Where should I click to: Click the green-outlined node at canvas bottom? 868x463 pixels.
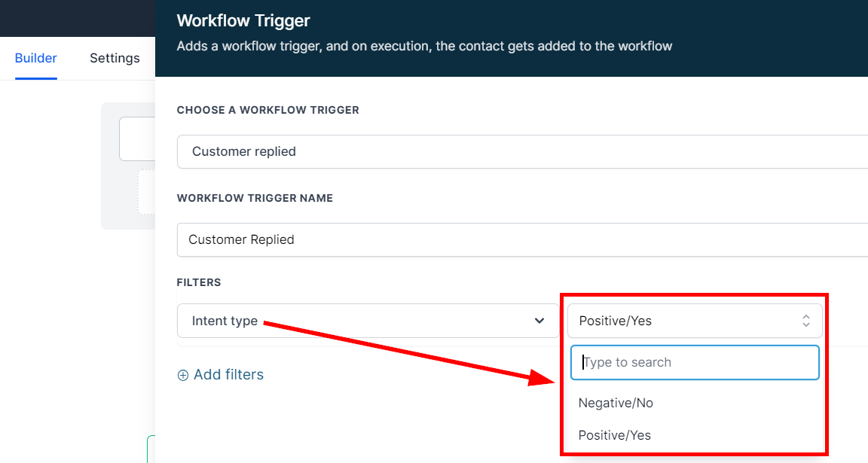point(151,449)
